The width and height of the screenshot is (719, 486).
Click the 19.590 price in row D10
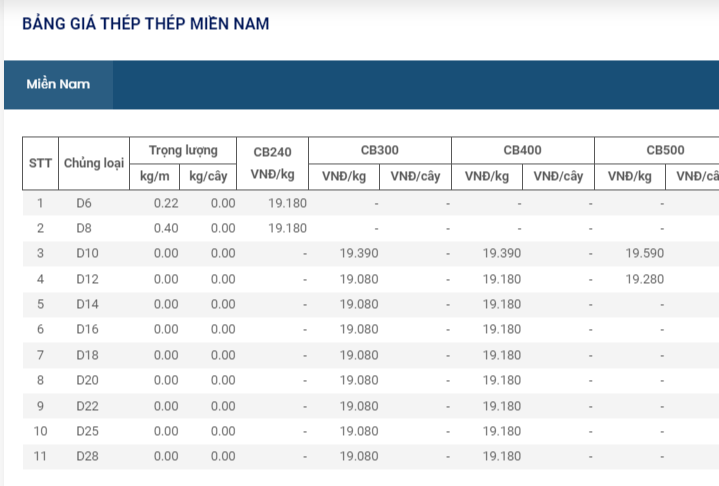[644, 254]
